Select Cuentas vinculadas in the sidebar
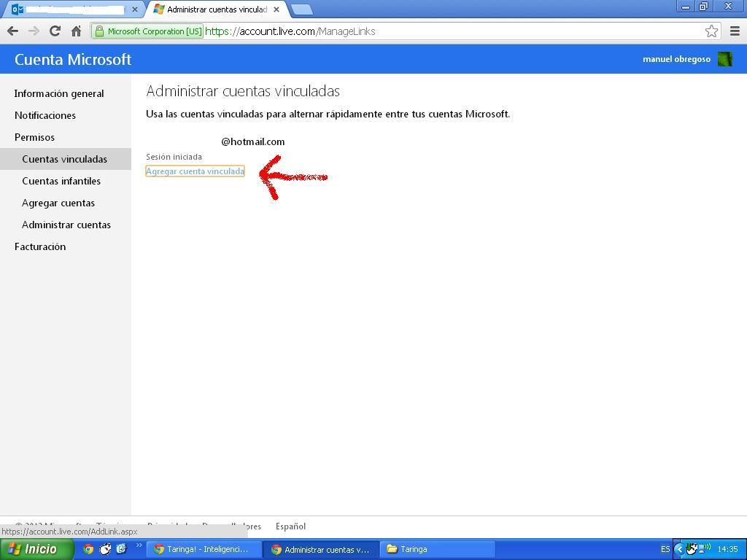Viewport: 747px width, 560px height. click(65, 159)
